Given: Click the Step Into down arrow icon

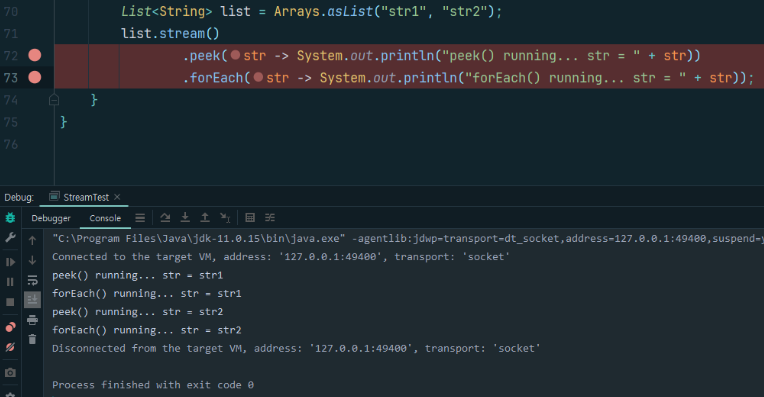Looking at the screenshot, I should coord(185,218).
